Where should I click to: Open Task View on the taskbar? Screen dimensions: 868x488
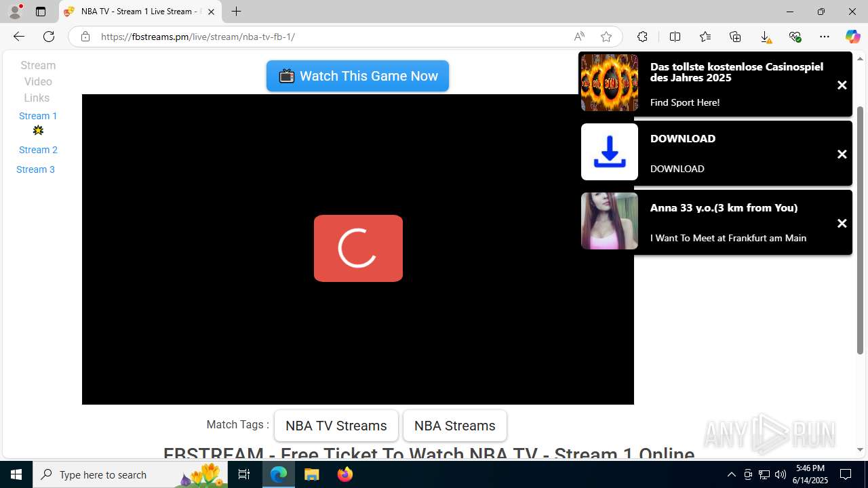tap(244, 474)
